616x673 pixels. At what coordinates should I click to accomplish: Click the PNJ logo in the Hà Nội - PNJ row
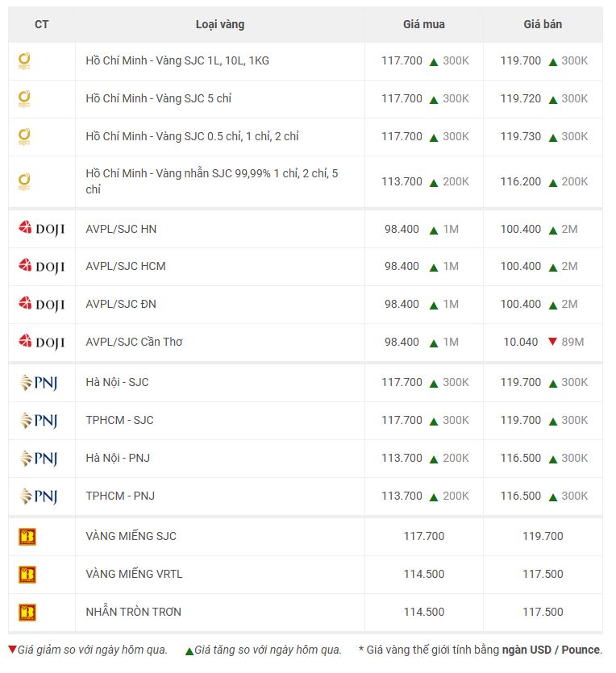[x=39, y=458]
